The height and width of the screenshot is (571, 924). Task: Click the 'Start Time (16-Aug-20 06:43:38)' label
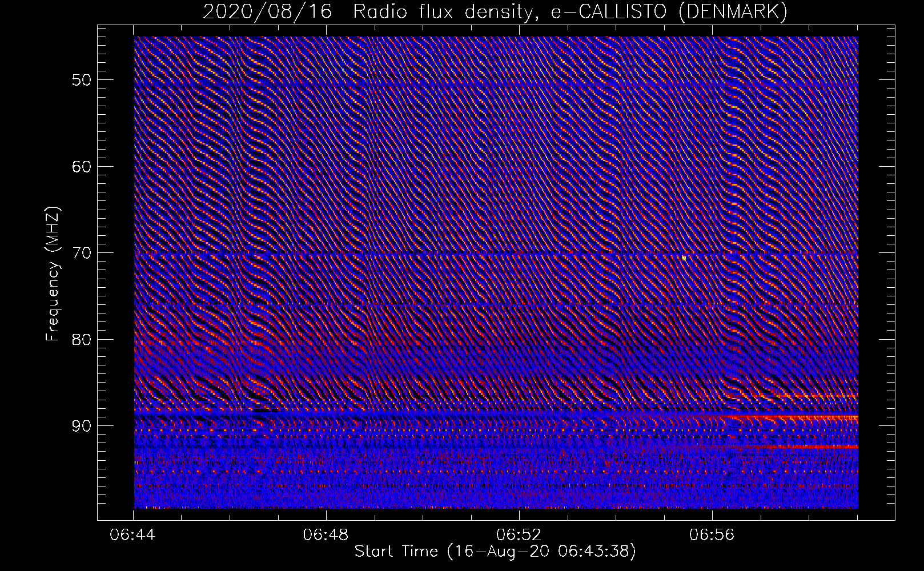pos(495,552)
